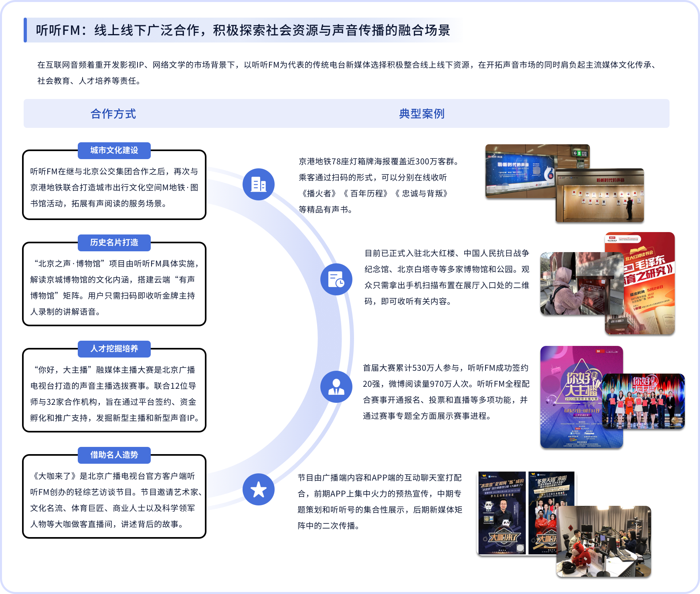Select the 借助名人造势 label

coord(114,455)
